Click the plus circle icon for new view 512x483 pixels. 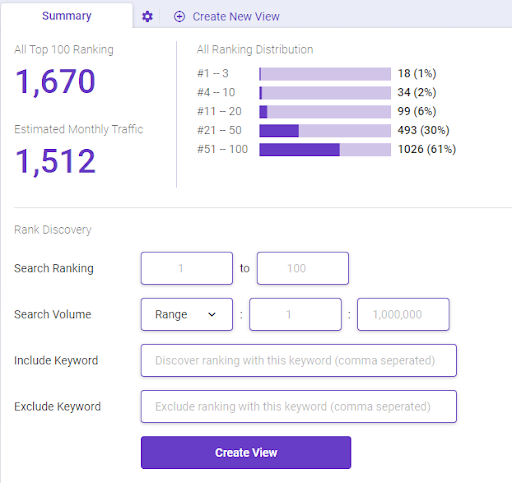179,16
